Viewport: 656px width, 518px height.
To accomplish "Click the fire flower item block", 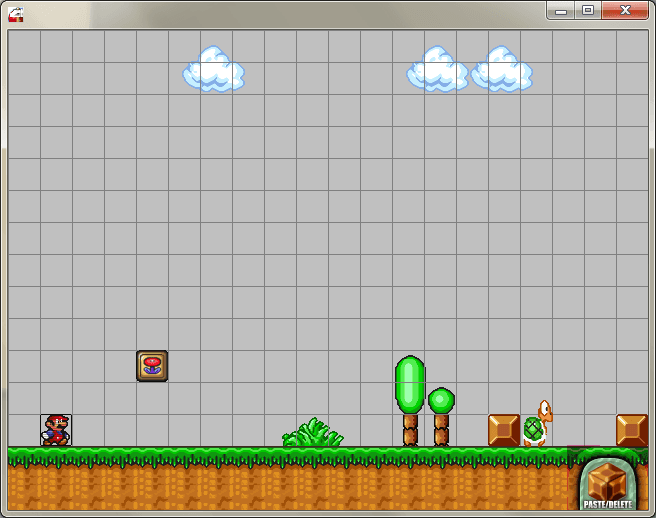I will (x=152, y=366).
